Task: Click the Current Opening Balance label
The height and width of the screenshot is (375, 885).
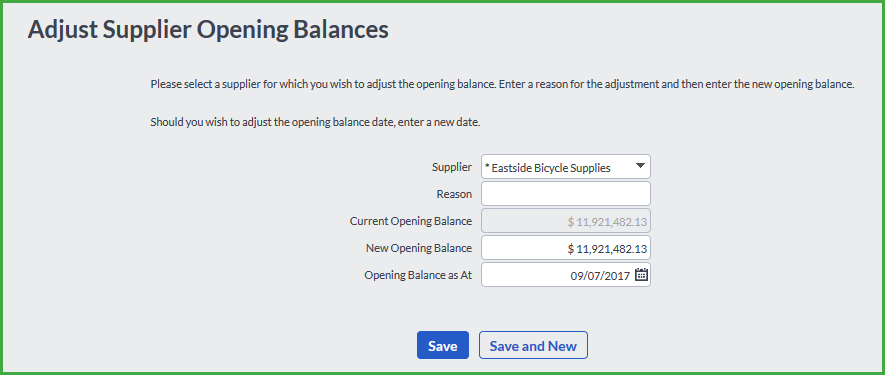Action: [x=410, y=221]
